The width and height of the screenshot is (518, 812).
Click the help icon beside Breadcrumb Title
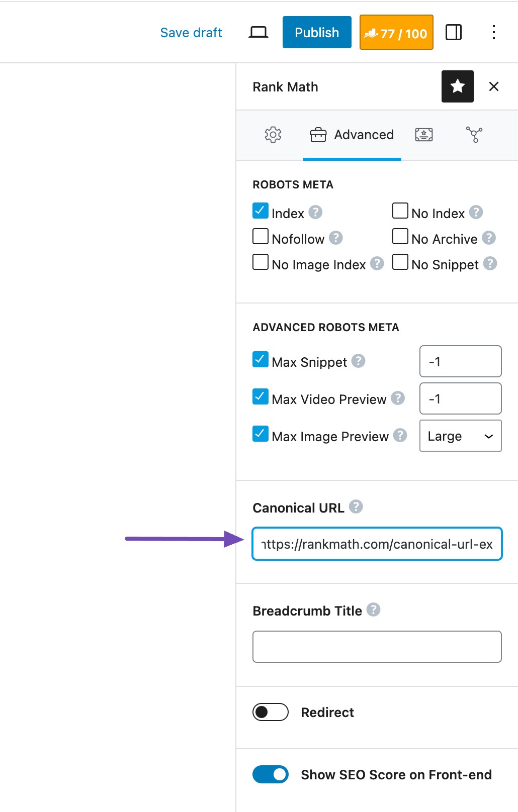click(x=373, y=610)
